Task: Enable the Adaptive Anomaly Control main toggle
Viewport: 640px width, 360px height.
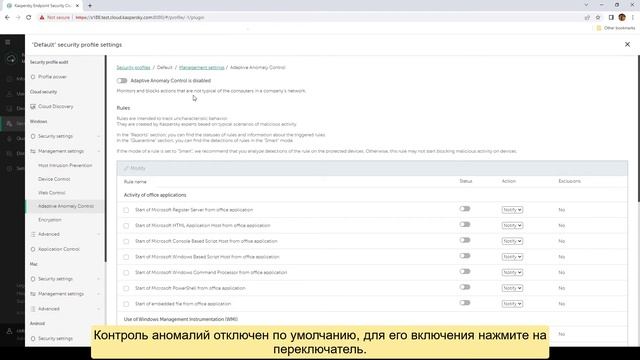Action: click(x=122, y=81)
